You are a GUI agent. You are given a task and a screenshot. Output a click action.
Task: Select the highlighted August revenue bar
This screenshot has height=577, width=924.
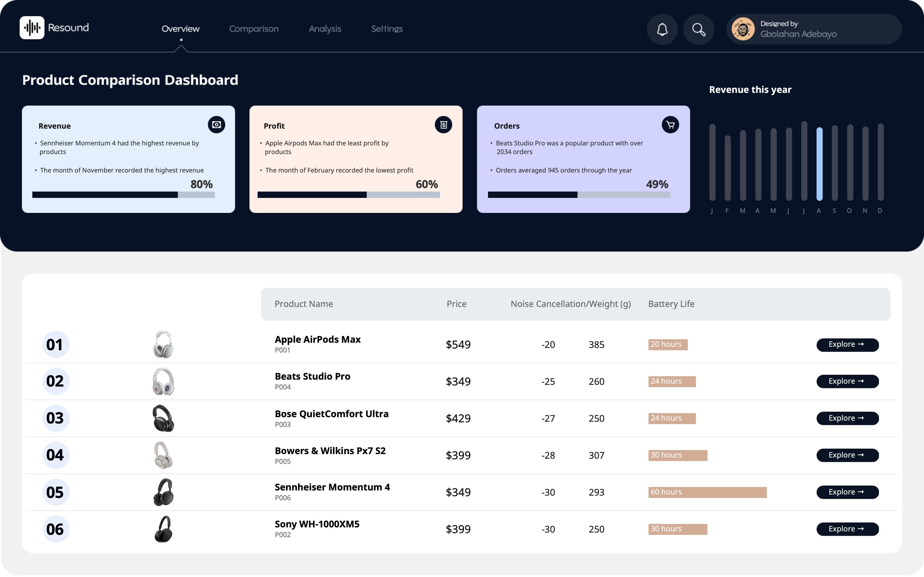pos(819,164)
